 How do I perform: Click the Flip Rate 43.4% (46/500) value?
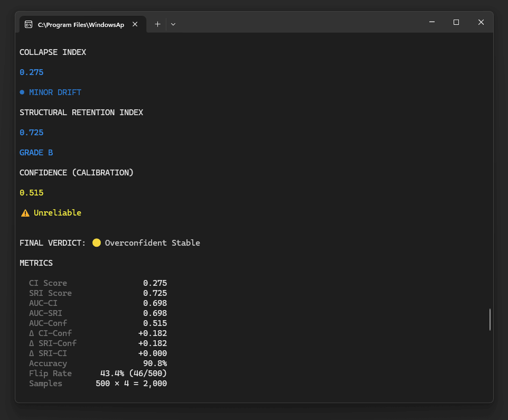pos(134,374)
